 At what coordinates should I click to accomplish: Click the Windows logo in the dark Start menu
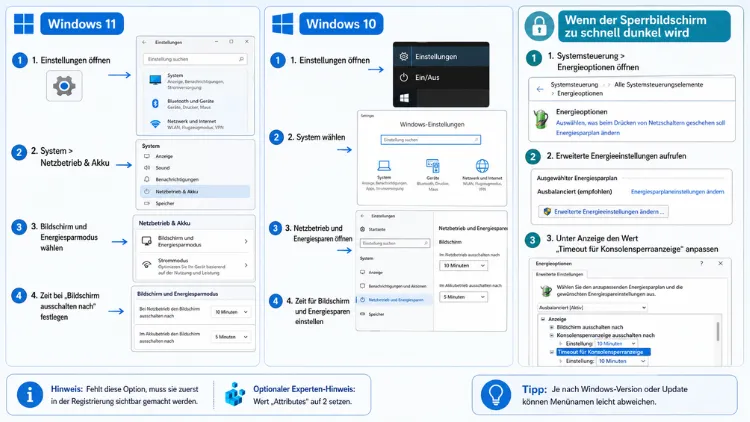point(404,98)
